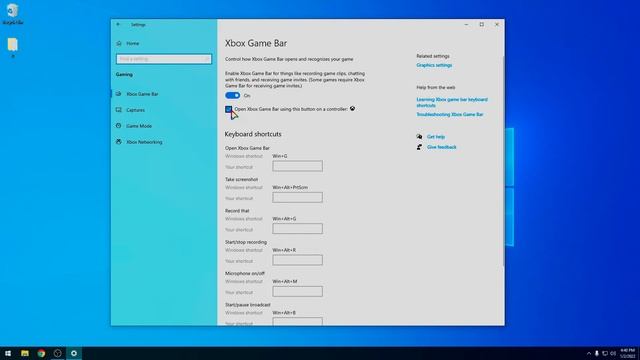
Task: Open Learning Xbox game bar keyboard shortcuts link
Action: [452, 102]
